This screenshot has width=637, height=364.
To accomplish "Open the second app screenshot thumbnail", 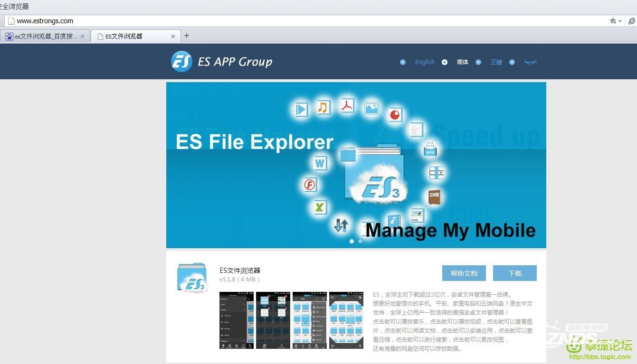I will pyautogui.click(x=273, y=320).
